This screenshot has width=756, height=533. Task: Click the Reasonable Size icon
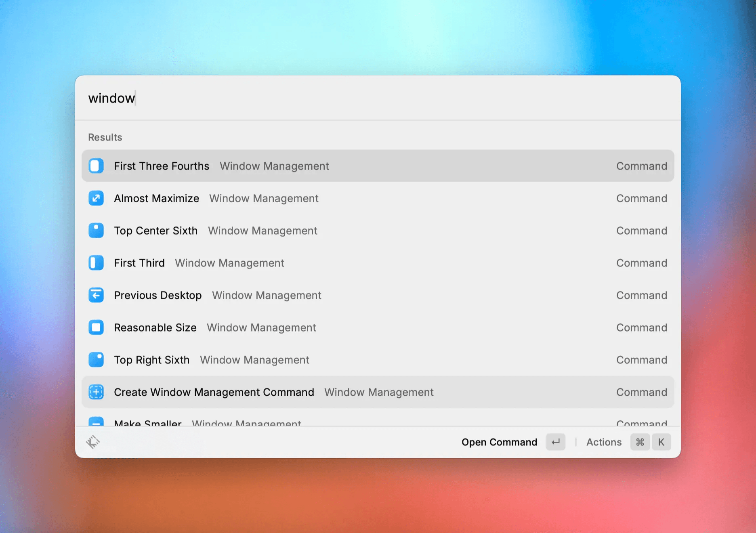coord(96,327)
